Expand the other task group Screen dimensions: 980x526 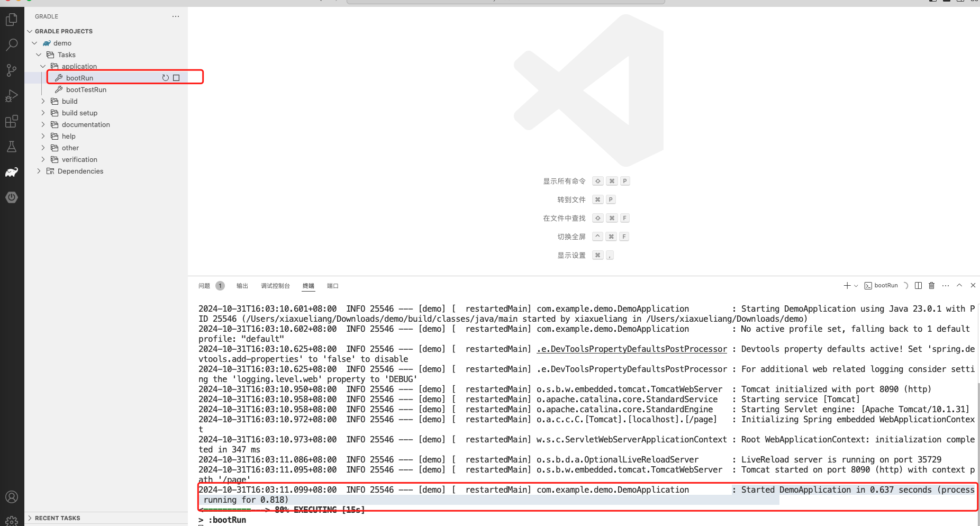43,148
